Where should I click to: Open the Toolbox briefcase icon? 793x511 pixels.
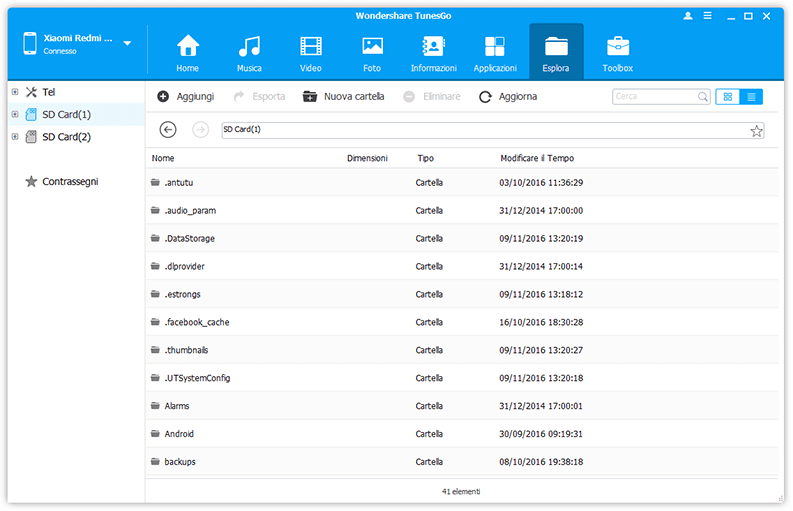(x=617, y=47)
